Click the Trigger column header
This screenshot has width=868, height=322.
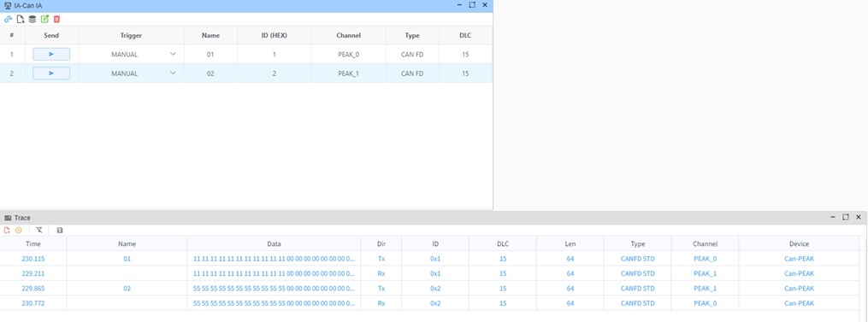pos(131,35)
